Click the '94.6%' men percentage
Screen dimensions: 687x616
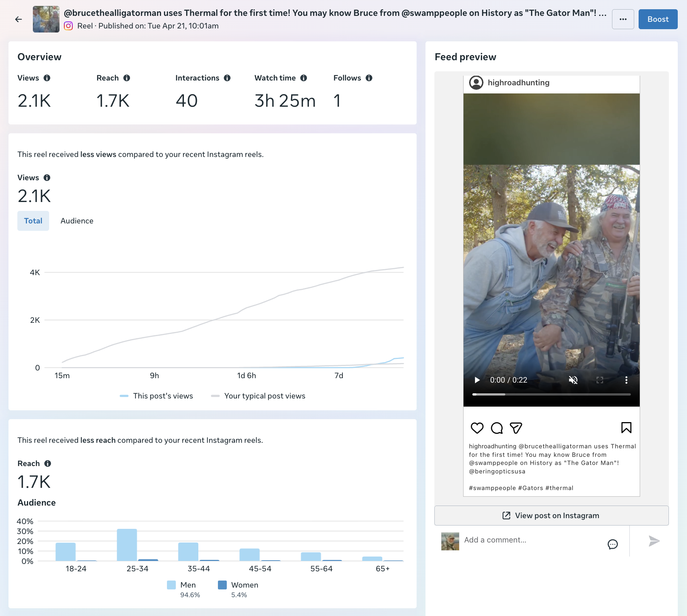(190, 595)
